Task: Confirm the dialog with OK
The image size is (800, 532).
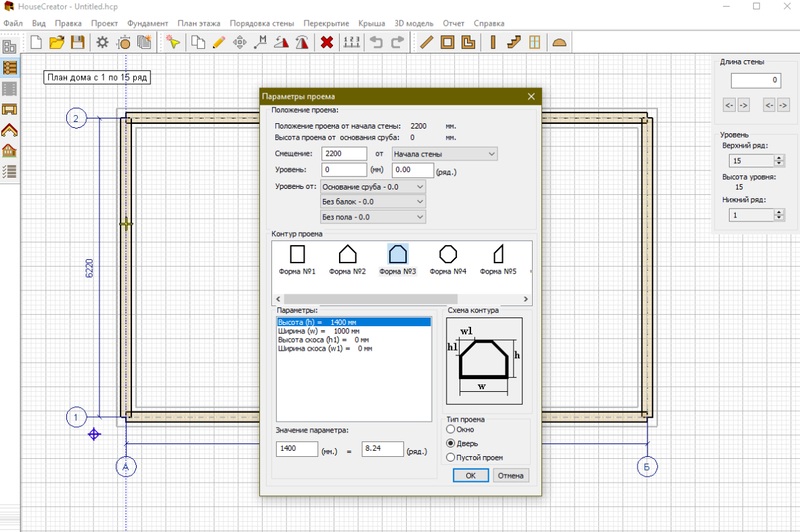Action: [470, 475]
